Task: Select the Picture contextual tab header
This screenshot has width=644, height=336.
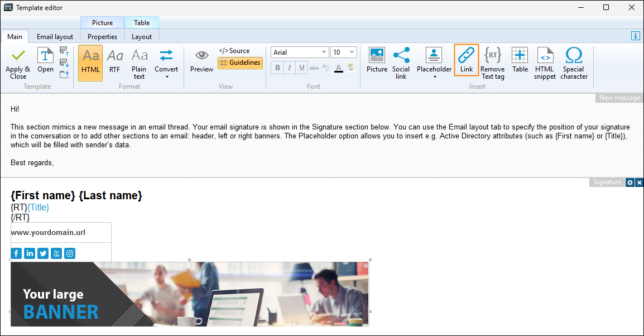Action: click(x=102, y=22)
